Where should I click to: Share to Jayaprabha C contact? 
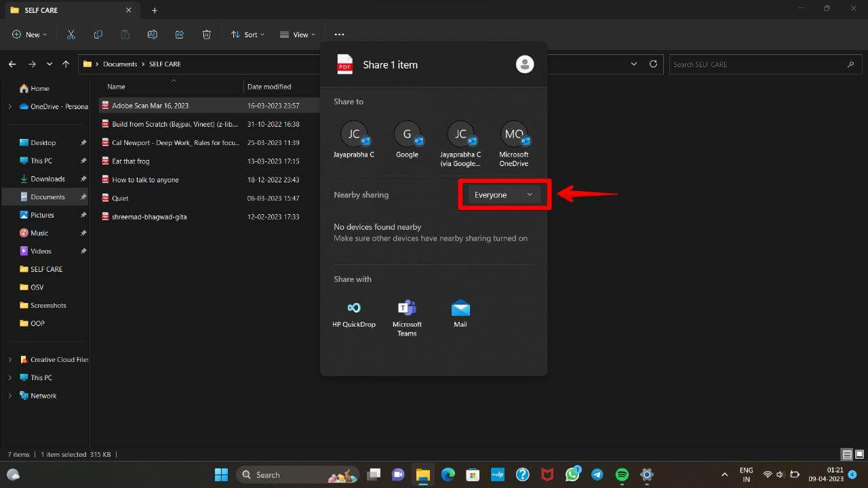coord(354,140)
